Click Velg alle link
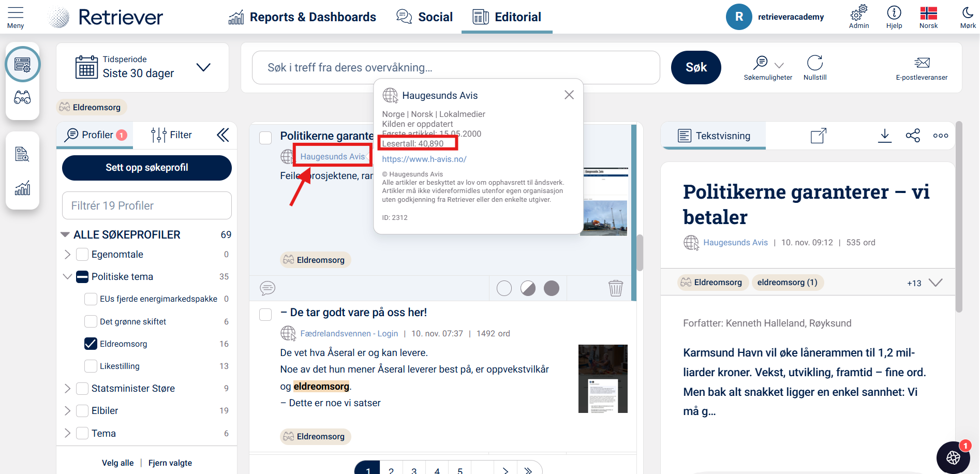980x474 pixels. coord(118,463)
